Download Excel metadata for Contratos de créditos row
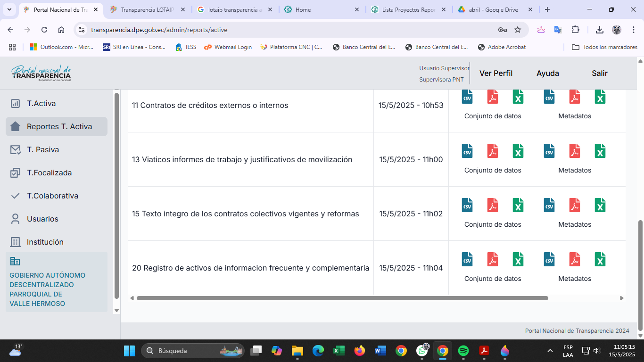This screenshot has height=362, width=644. click(x=600, y=97)
